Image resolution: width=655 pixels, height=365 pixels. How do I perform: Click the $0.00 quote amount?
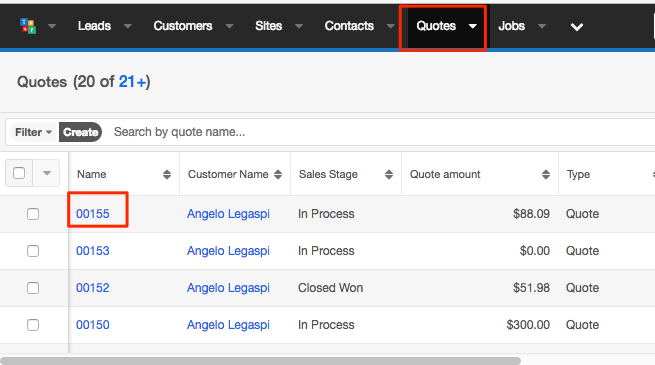535,251
